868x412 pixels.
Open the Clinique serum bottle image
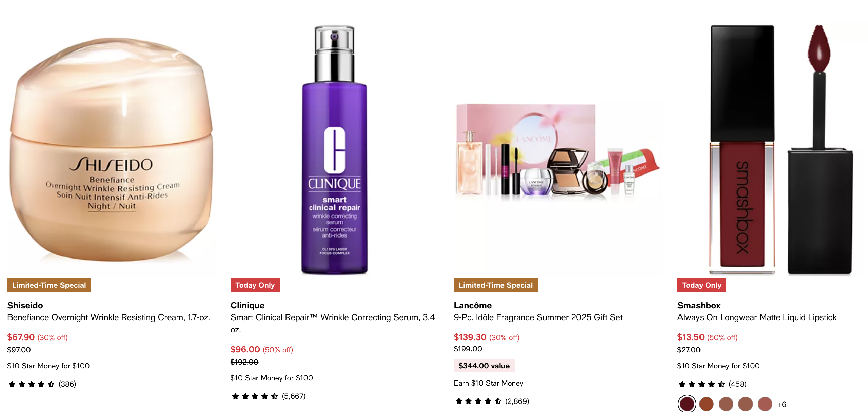(334, 149)
